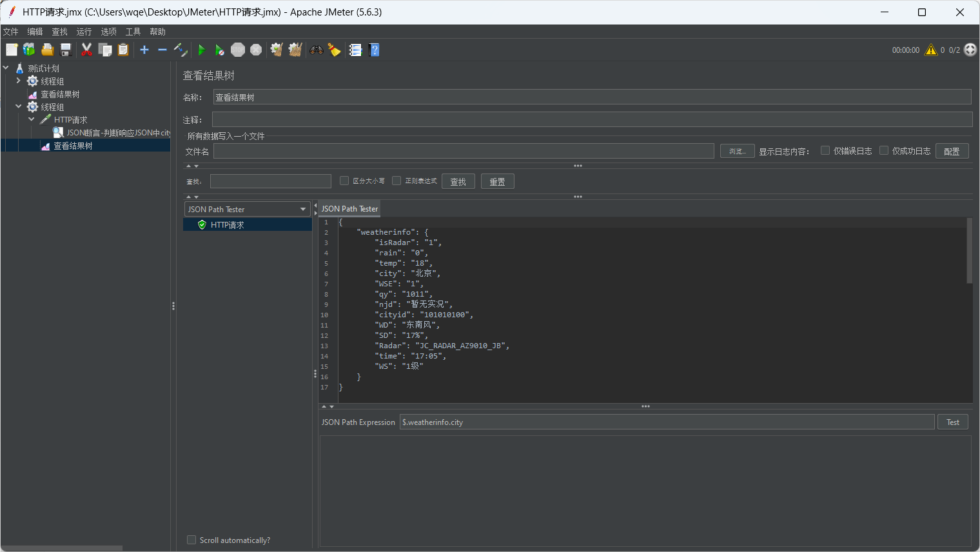Enable 正则表达式 checkbox
The height and width of the screenshot is (552, 980).
397,181
